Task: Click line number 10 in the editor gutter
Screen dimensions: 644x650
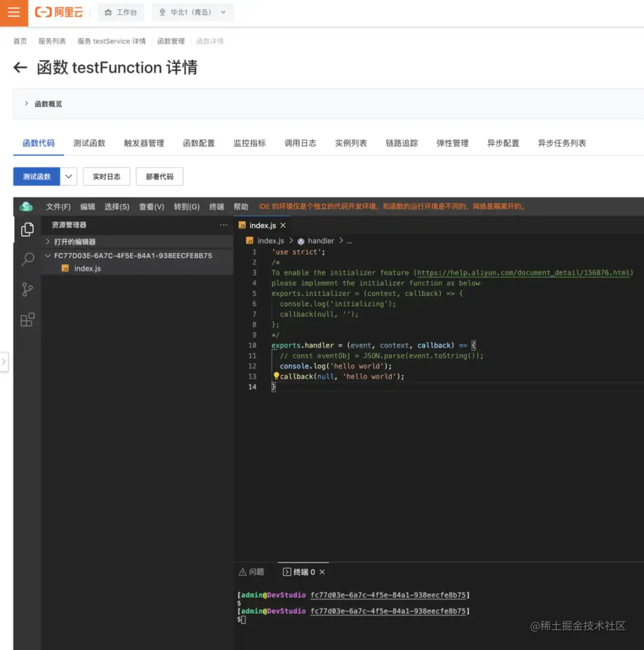Action: coord(252,345)
